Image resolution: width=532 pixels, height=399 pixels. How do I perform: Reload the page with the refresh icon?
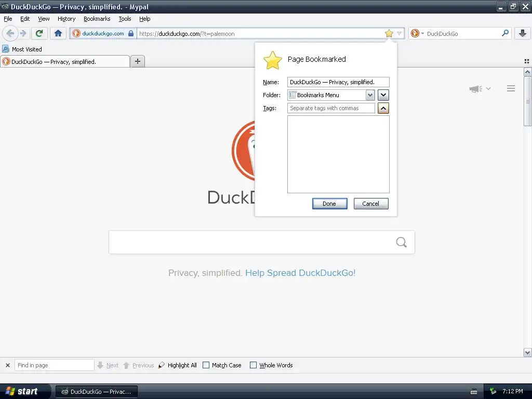tap(39, 33)
